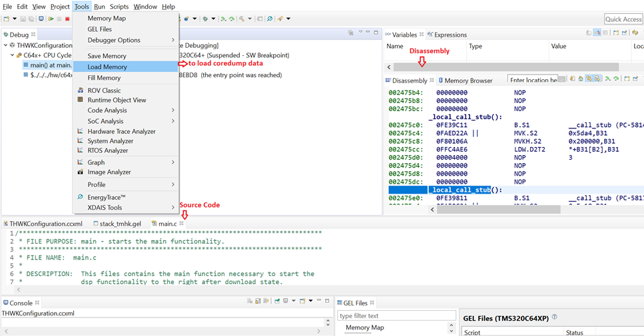
Task: Click the Step Into icon in main toolbar
Action: (x=223, y=19)
